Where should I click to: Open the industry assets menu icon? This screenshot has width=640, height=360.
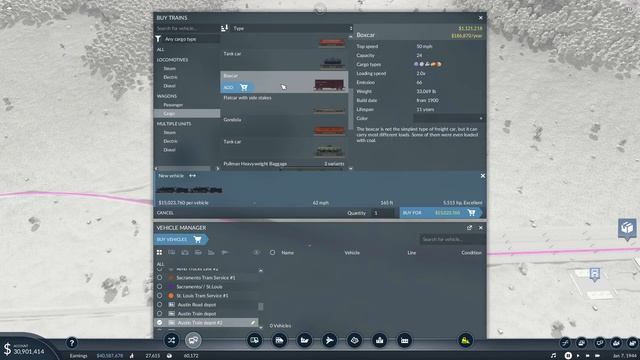click(404, 340)
